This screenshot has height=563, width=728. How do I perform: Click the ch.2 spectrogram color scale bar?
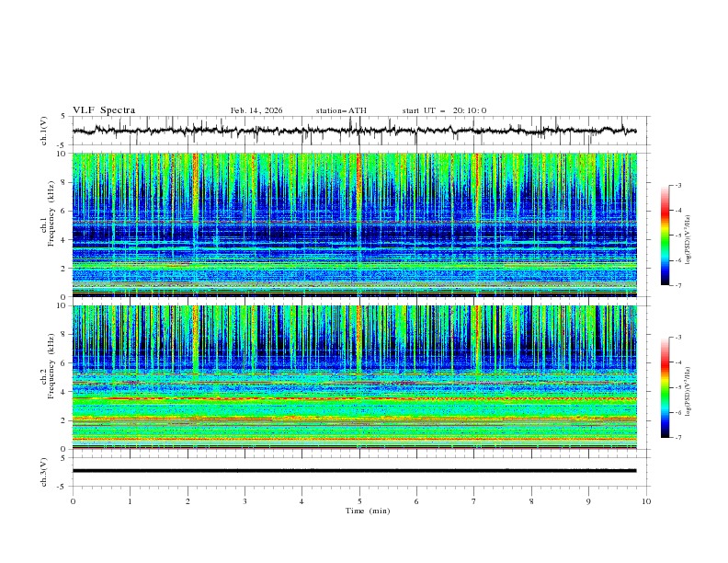pos(665,387)
